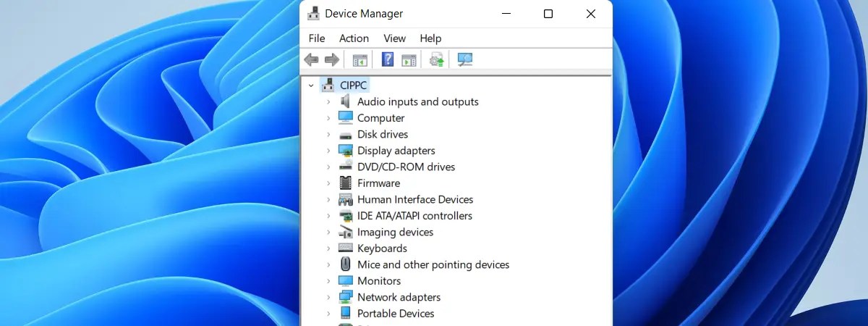Click the Update driver toolbar icon
The height and width of the screenshot is (326, 868).
[436, 59]
